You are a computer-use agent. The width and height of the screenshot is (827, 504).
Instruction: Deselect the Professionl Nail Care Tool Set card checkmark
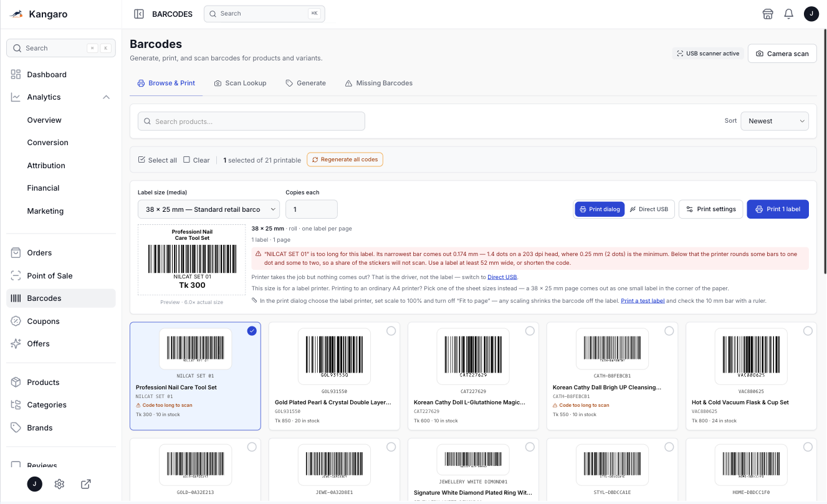[x=252, y=331]
